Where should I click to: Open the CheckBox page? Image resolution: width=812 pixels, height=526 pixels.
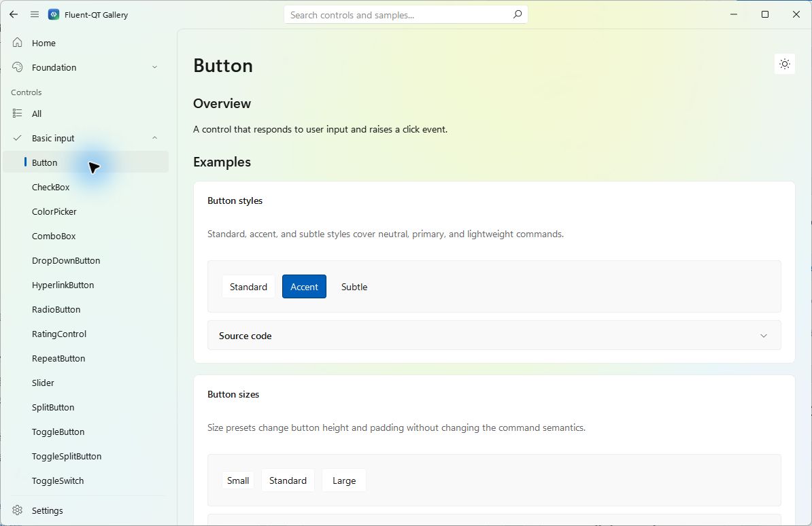(50, 187)
